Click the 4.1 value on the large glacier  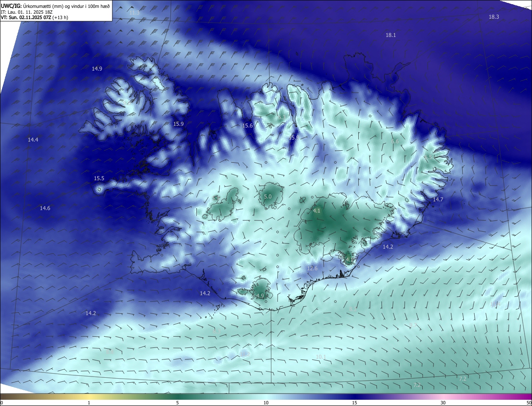point(317,211)
